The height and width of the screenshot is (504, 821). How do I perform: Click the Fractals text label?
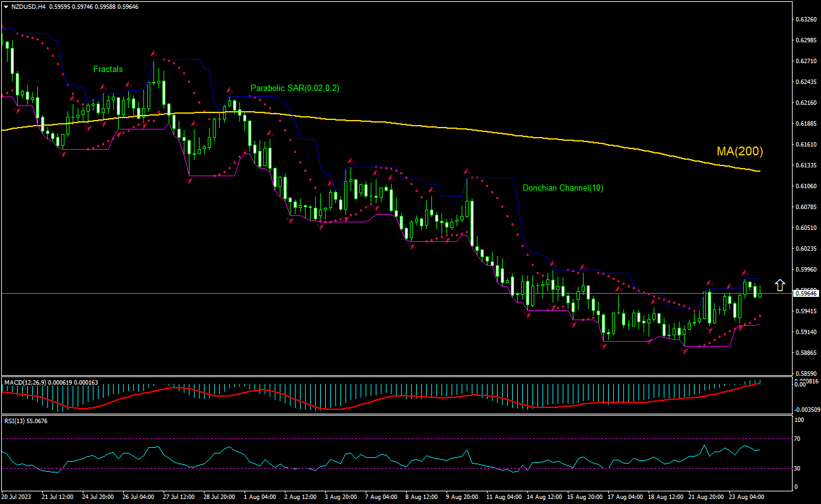coord(107,69)
